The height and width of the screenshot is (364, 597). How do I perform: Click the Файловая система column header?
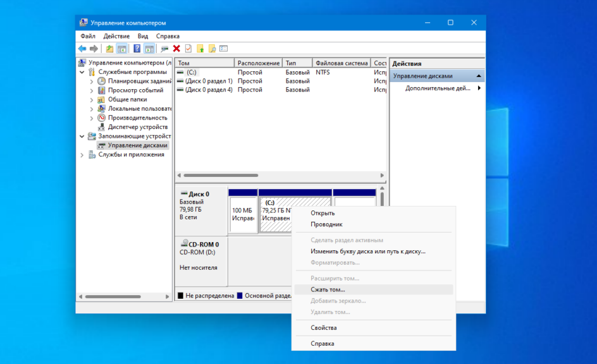click(342, 63)
